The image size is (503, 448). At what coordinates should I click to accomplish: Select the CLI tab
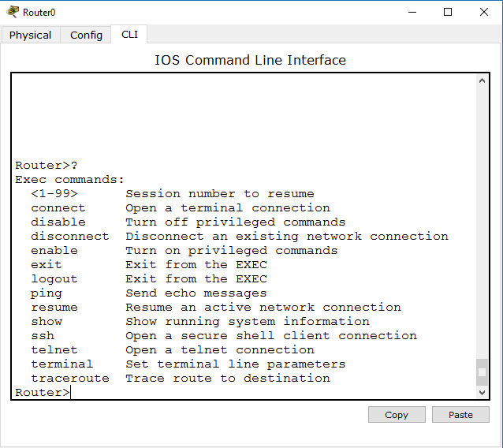pos(129,34)
